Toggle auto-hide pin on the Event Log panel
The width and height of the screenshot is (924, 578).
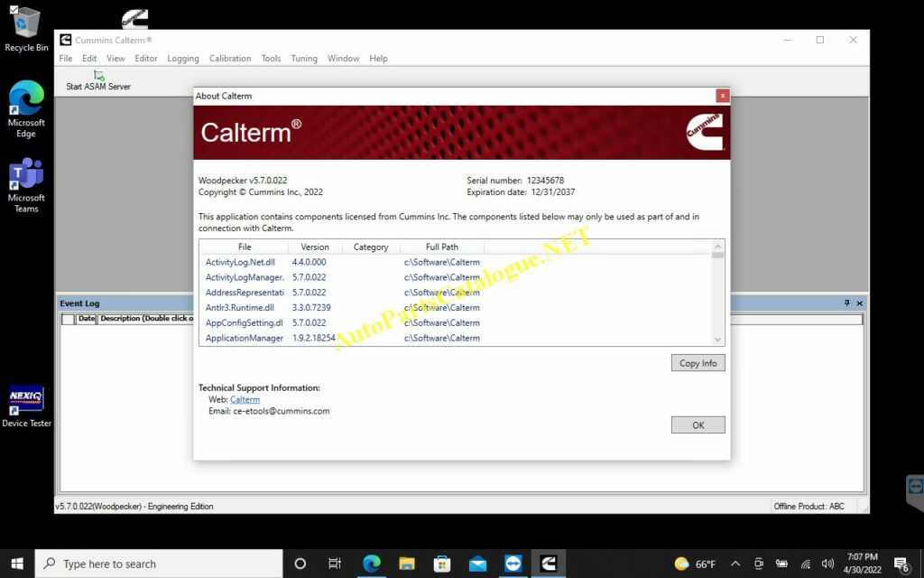849,303
